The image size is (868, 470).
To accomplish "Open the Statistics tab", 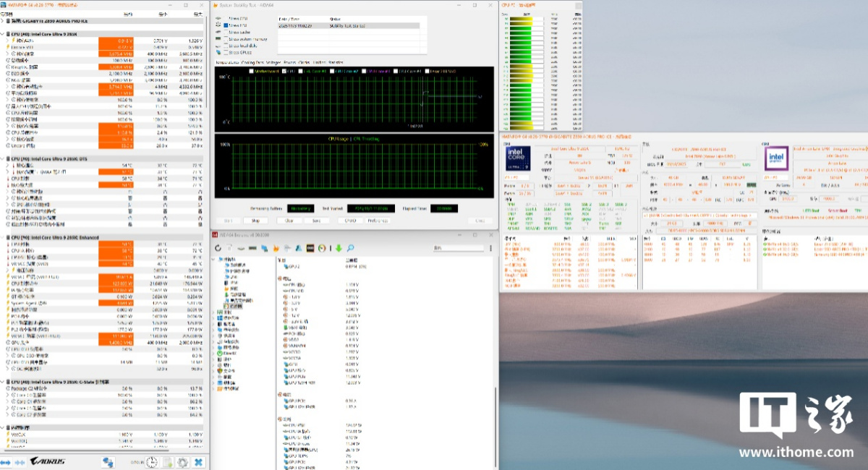I will click(x=336, y=62).
